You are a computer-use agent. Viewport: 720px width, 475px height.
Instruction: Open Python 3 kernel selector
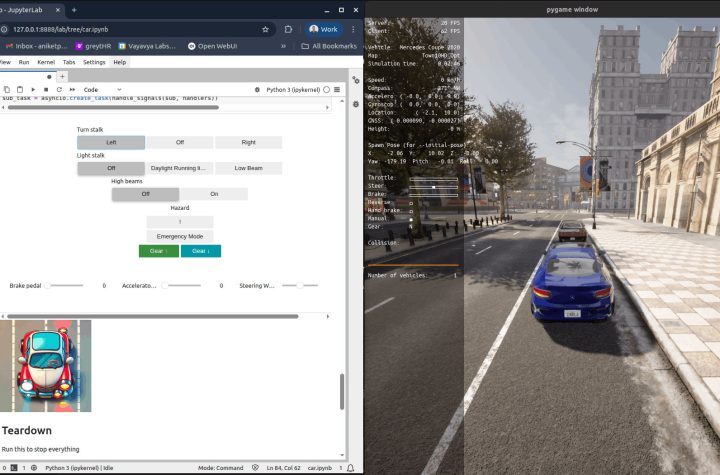pyautogui.click(x=293, y=89)
